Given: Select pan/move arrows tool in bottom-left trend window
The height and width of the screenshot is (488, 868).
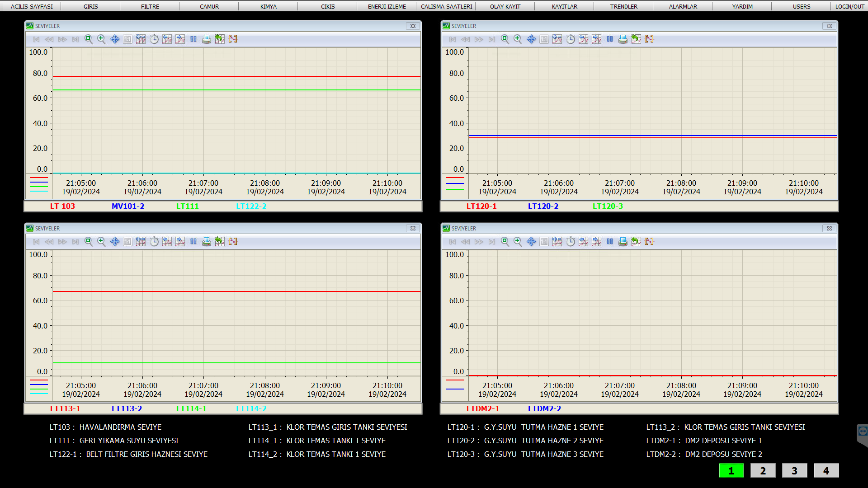Looking at the screenshot, I should pos(115,242).
